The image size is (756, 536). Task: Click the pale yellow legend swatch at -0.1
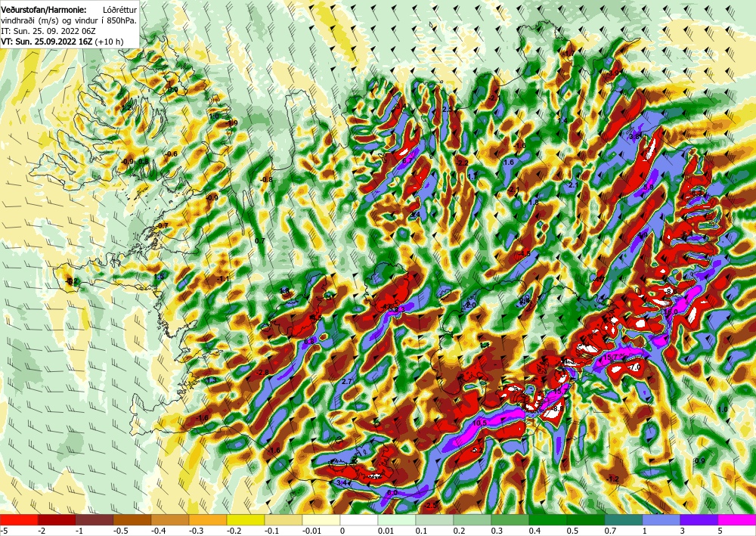point(283,520)
